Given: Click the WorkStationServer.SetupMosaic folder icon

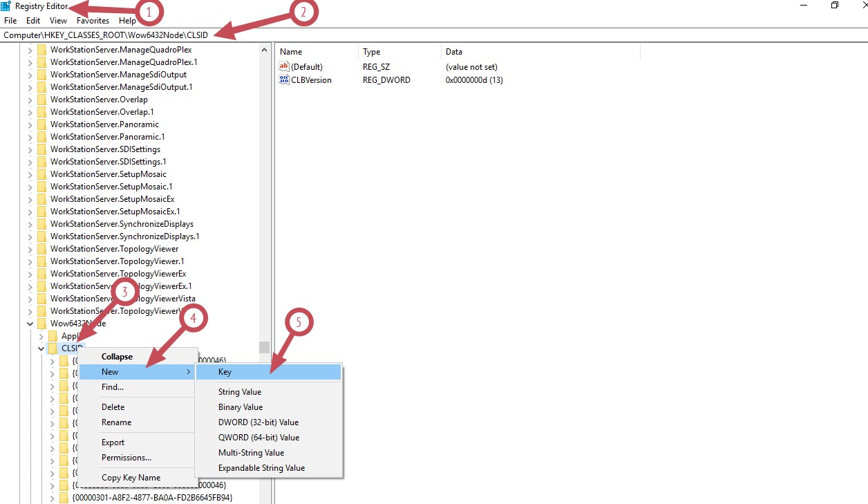Looking at the screenshot, I should pos(41,174).
